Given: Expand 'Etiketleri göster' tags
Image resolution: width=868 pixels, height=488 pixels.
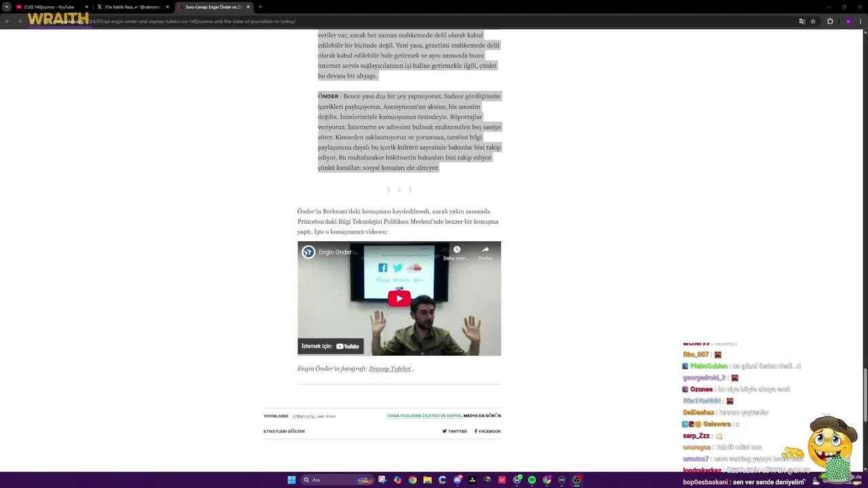Looking at the screenshot, I should (x=284, y=431).
